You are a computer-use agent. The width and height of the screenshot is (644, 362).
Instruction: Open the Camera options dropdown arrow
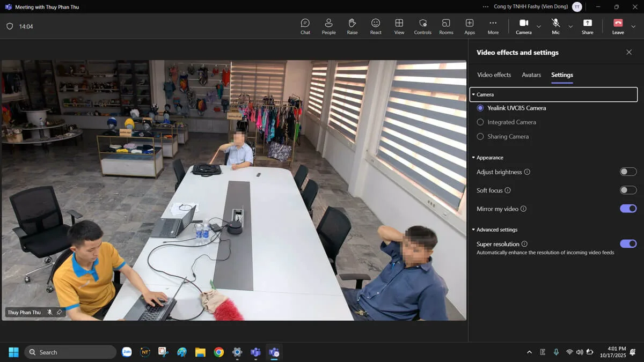click(539, 26)
